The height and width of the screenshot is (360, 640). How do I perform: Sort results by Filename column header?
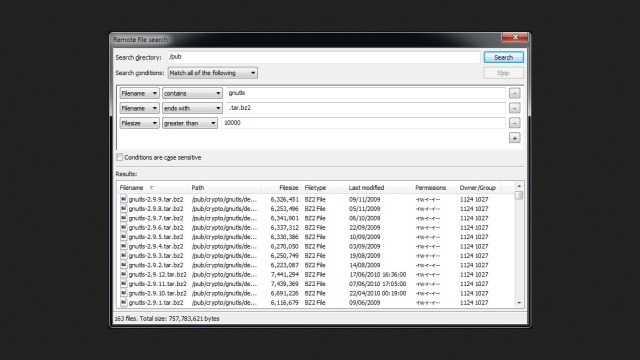153,188
